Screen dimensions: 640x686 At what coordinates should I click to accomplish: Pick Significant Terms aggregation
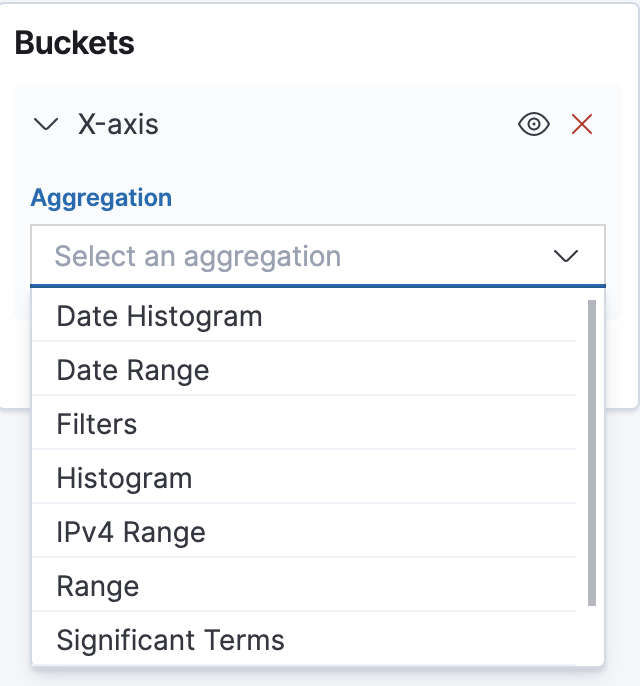tap(304, 640)
